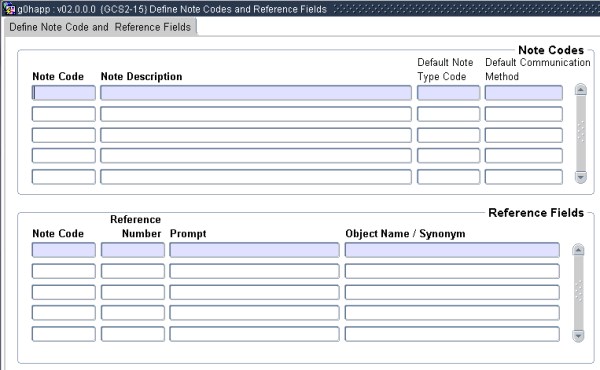Click the Object Name / Synonym header
Screen dimensions: 600x370
405,234
